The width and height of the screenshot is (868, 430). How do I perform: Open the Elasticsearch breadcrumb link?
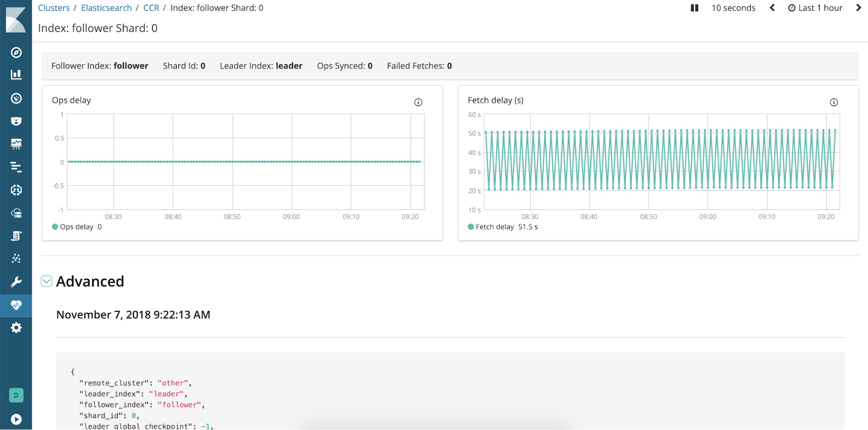(106, 7)
